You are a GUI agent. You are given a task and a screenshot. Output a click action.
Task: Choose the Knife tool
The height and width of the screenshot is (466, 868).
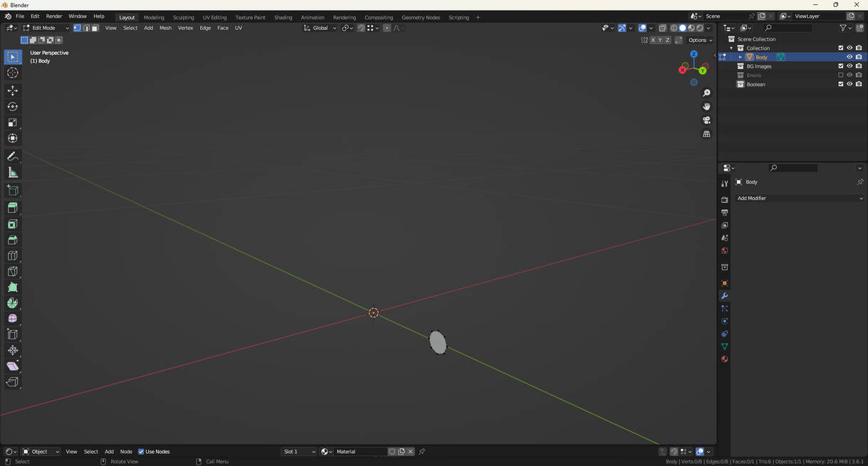click(x=13, y=271)
